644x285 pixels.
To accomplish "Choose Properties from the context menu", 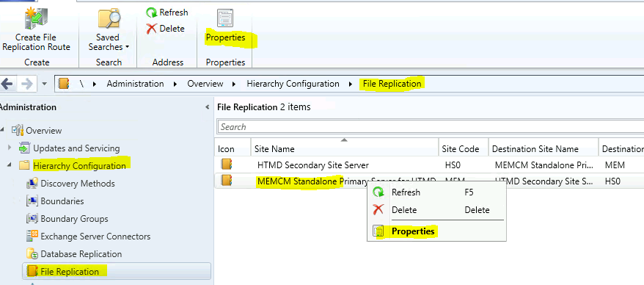I will tap(437, 231).
